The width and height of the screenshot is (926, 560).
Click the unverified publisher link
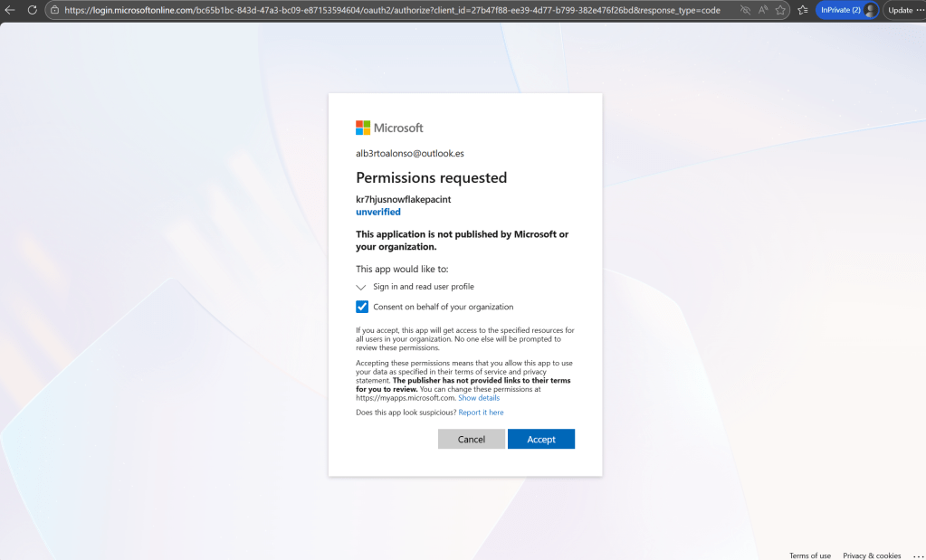[x=378, y=212]
